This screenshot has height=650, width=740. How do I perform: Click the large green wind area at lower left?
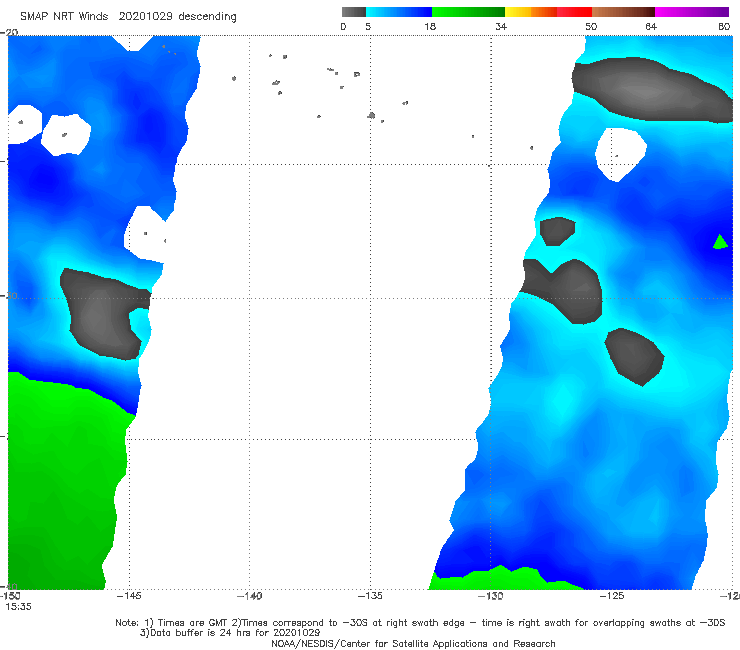pyautogui.click(x=61, y=481)
